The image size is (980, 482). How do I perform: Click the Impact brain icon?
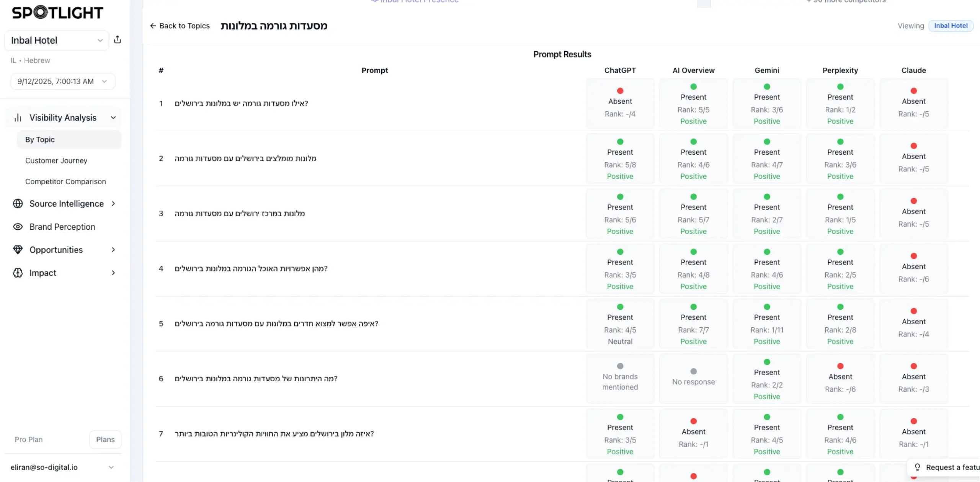tap(18, 273)
